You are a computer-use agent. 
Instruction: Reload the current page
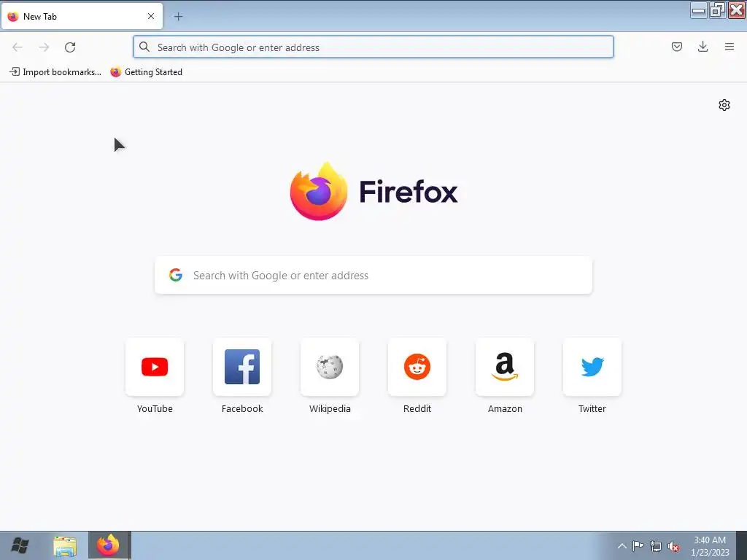coord(70,47)
